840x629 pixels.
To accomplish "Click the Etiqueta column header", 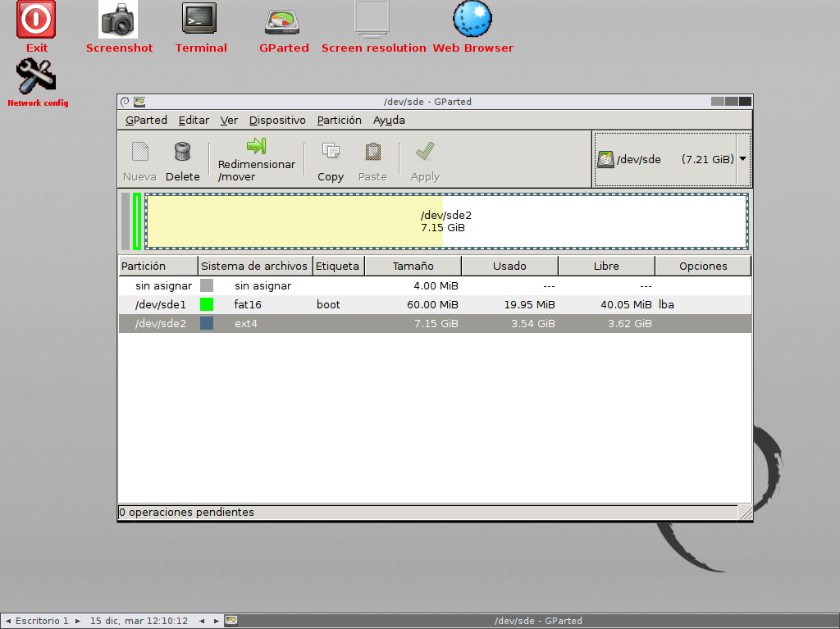I will pos(339,267).
